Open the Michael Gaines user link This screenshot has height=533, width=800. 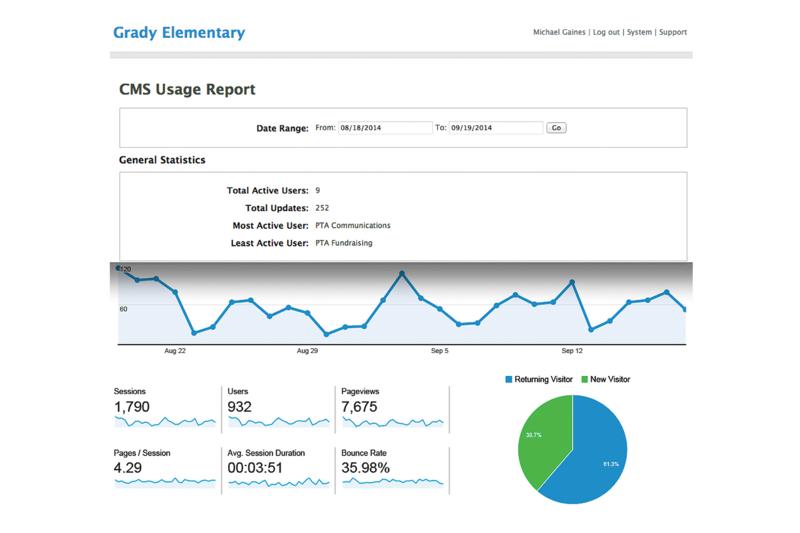tap(563, 32)
